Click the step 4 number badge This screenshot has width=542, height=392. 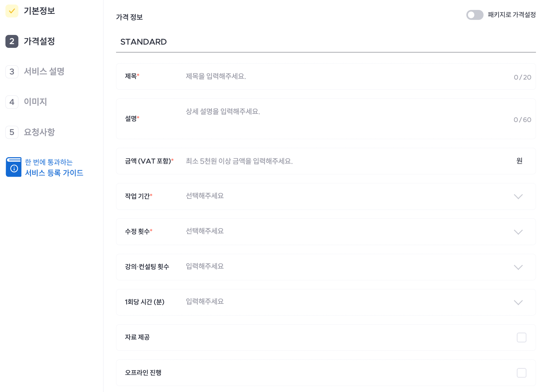point(12,102)
